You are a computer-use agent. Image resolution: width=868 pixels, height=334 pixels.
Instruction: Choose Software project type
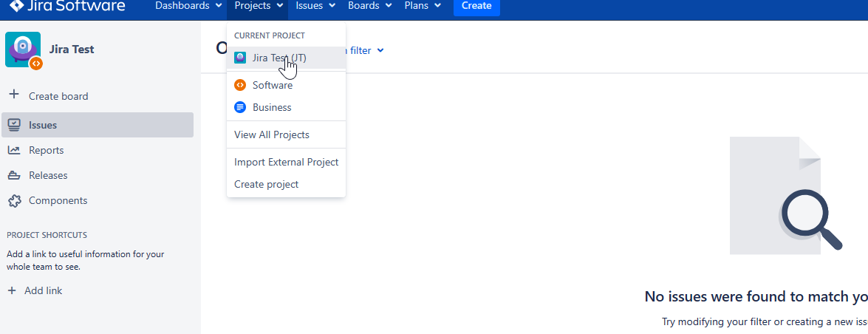[286, 85]
